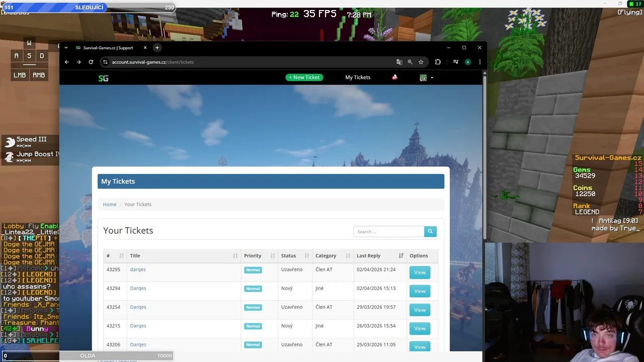Open a new browser tab

point(157,48)
